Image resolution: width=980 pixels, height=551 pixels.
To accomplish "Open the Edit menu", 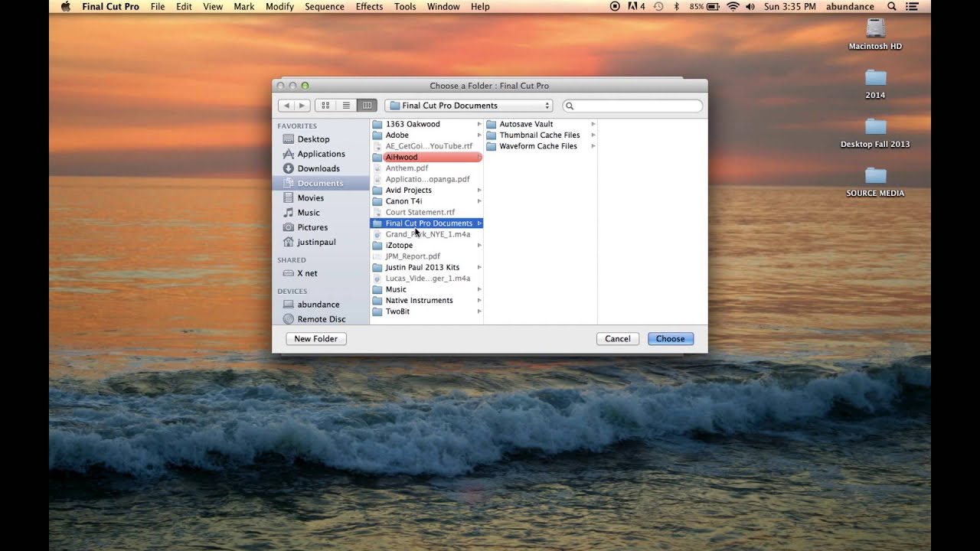I will coord(184,6).
